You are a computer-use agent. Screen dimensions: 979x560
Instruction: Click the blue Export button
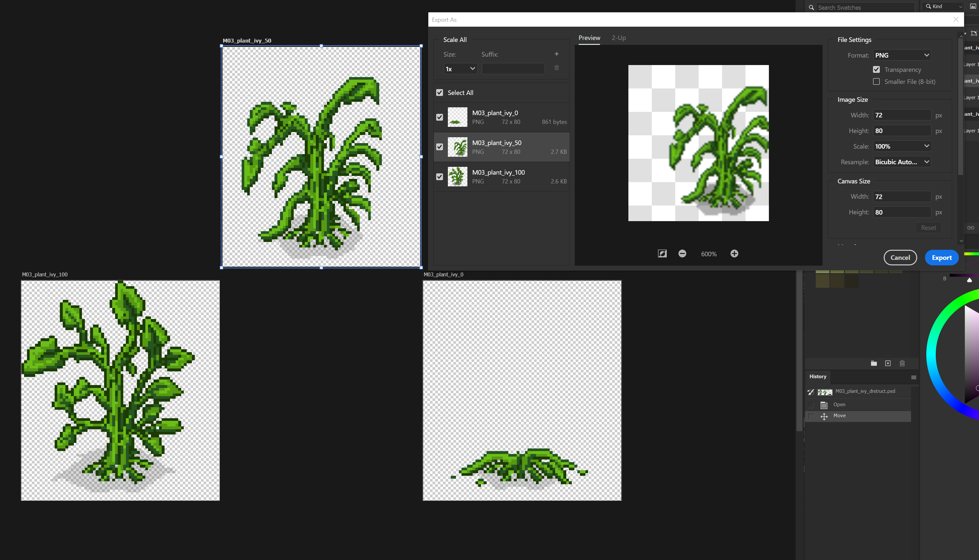(941, 258)
